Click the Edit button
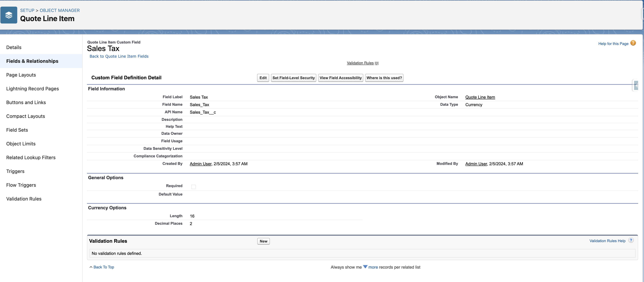This screenshot has height=282, width=644. click(263, 78)
